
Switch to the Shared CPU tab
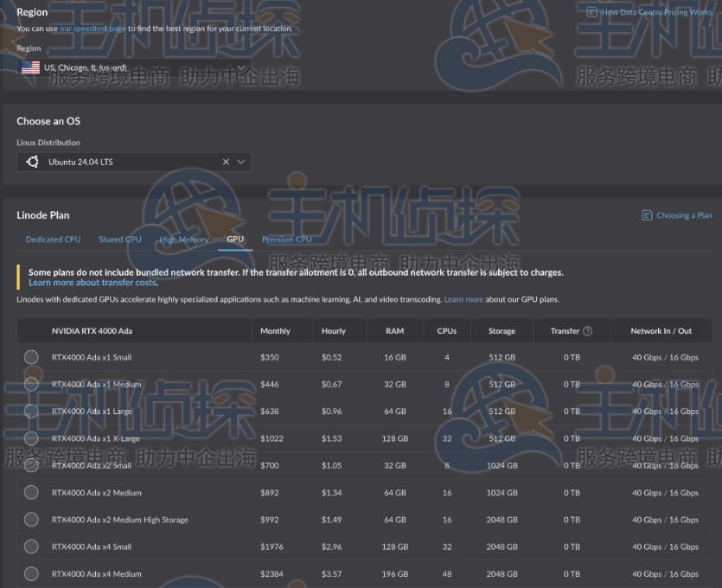tap(120, 240)
